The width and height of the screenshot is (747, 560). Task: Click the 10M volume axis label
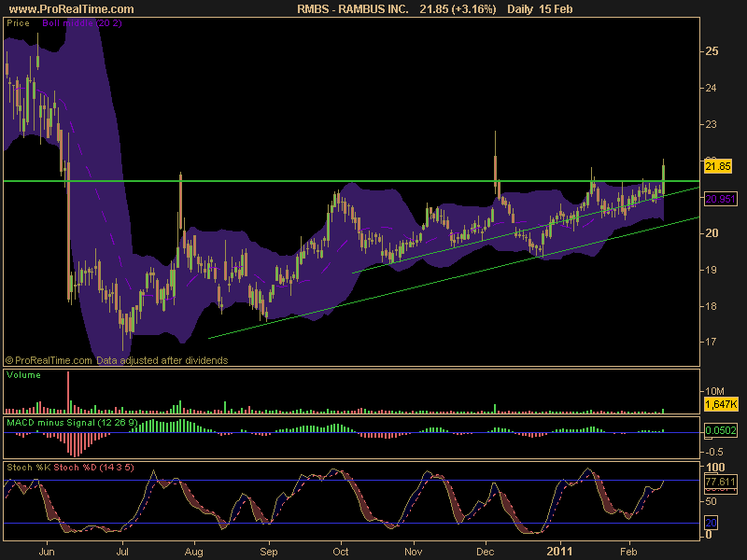[714, 391]
